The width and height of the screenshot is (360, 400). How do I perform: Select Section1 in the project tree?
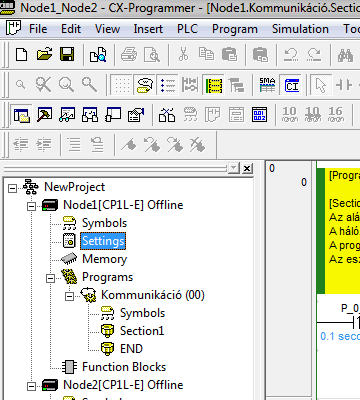142,331
